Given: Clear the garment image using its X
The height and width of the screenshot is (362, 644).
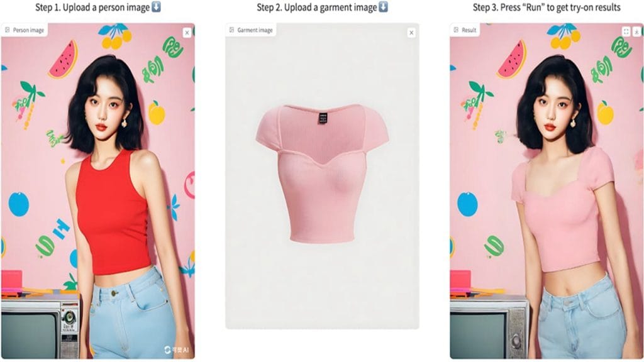Looking at the screenshot, I should pos(411,33).
